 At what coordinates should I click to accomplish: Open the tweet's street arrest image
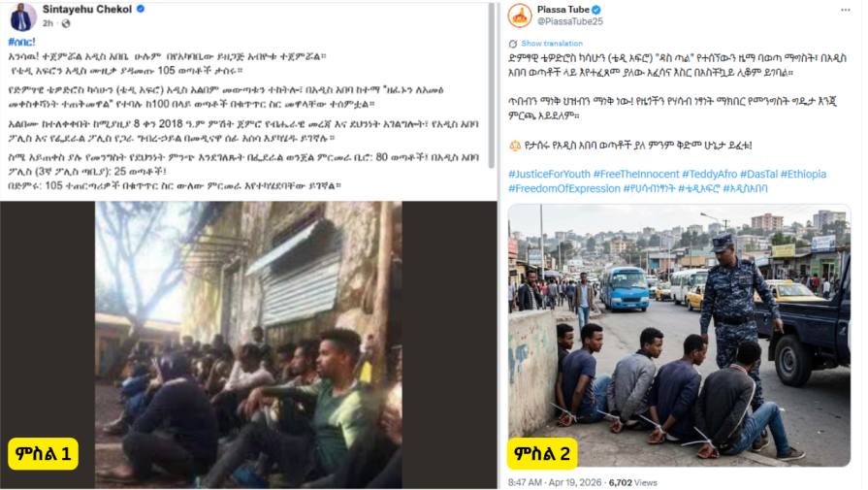point(679,336)
